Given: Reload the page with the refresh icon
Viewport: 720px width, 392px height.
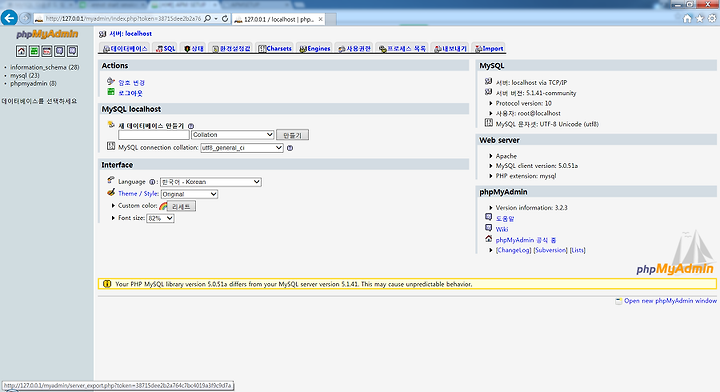Looking at the screenshot, I should [x=225, y=19].
